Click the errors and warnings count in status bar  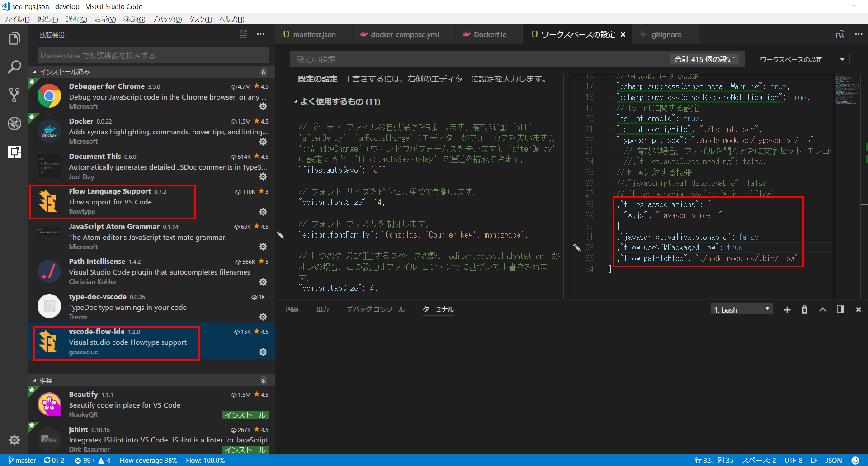pos(93,461)
